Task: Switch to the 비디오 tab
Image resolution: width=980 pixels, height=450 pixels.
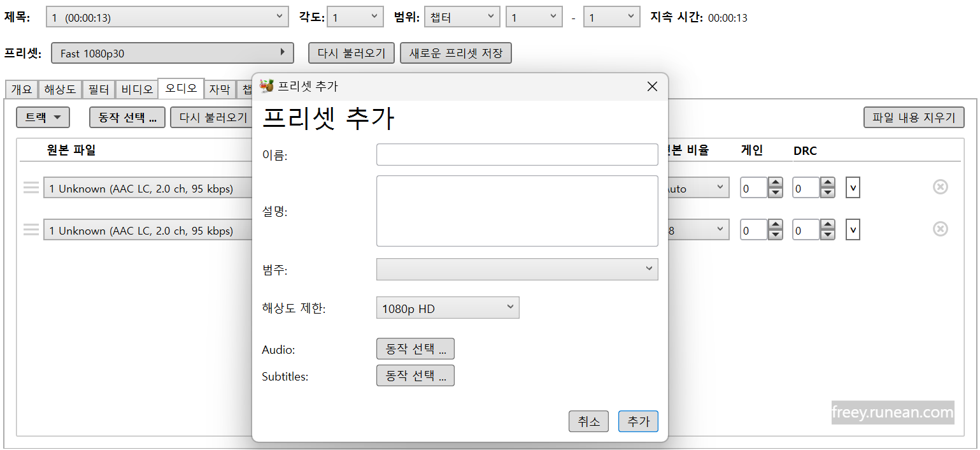Action: pos(136,89)
